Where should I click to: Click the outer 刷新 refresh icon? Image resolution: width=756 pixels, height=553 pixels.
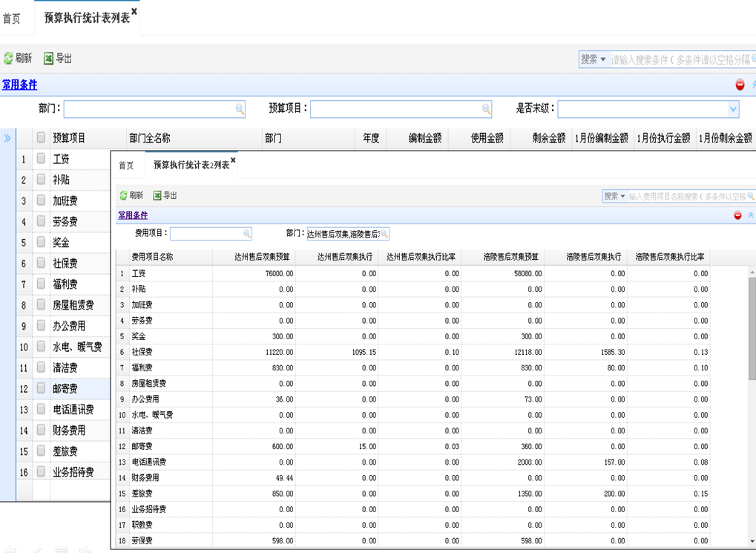pyautogui.click(x=9, y=59)
